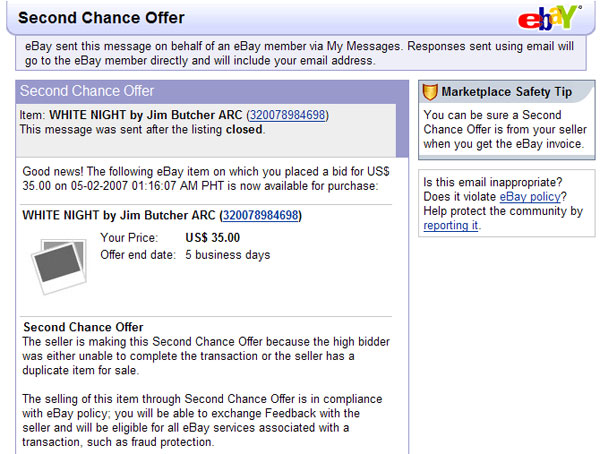The height and width of the screenshot is (454, 600).
Task: Click the eBay sent this message notice
Action: click(299, 53)
